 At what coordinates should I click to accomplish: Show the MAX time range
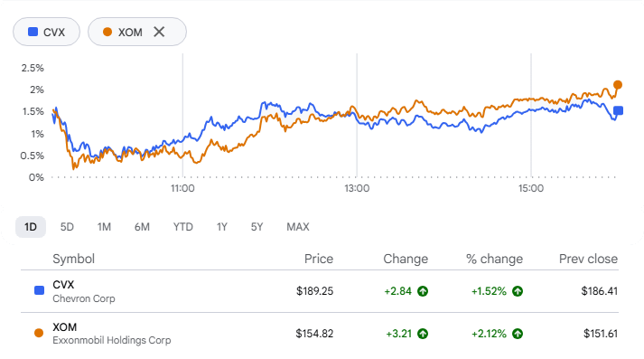[x=298, y=227]
